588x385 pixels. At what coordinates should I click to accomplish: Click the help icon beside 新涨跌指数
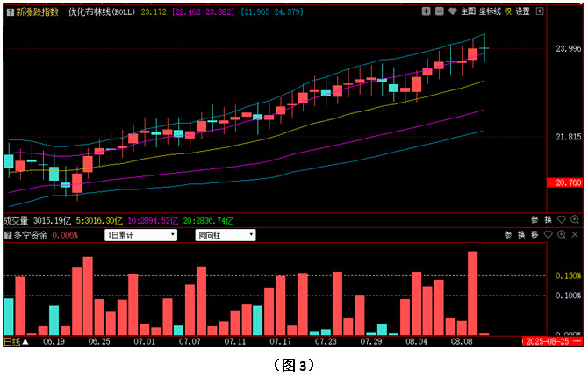point(11,12)
